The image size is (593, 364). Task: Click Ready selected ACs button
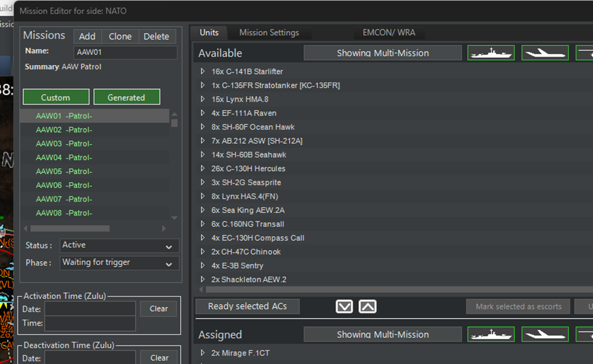click(x=247, y=306)
